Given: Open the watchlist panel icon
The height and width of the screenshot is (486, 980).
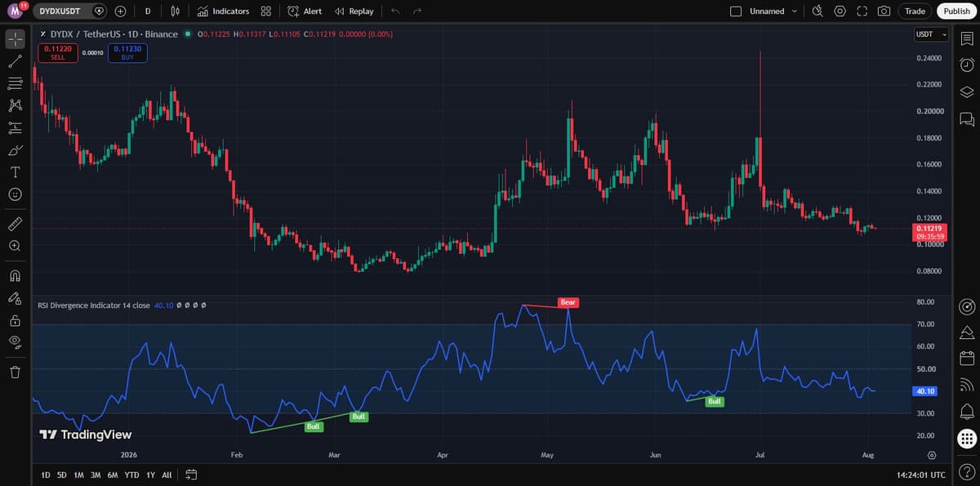Looking at the screenshot, I should (x=967, y=39).
